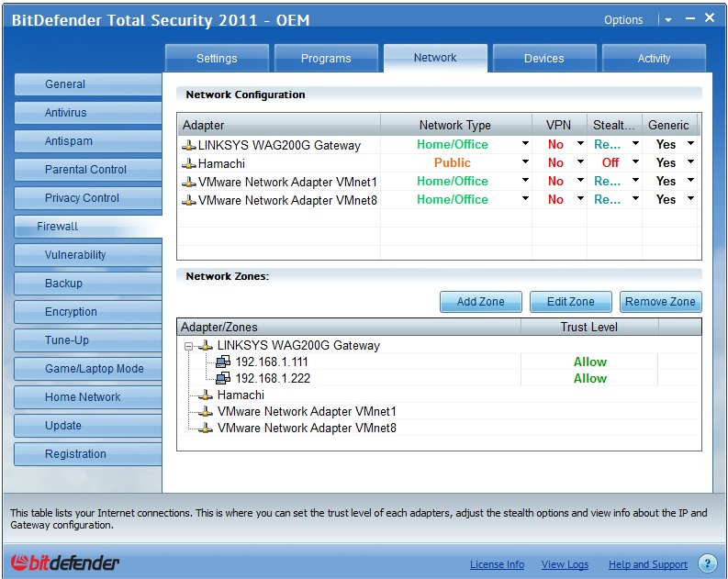Open Network Type dropdown for LINKSYS WAG200G Gateway
Screen dimensions: 728x579
[x=525, y=143]
